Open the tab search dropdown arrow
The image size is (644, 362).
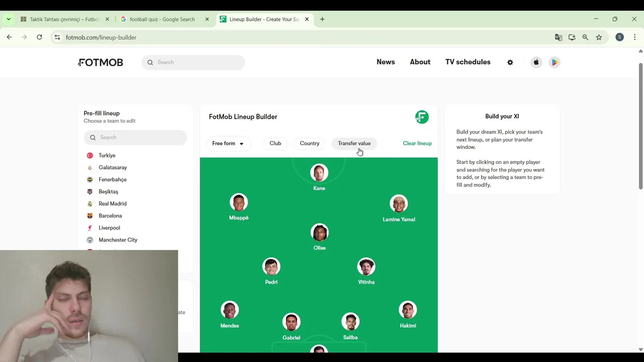9,19
